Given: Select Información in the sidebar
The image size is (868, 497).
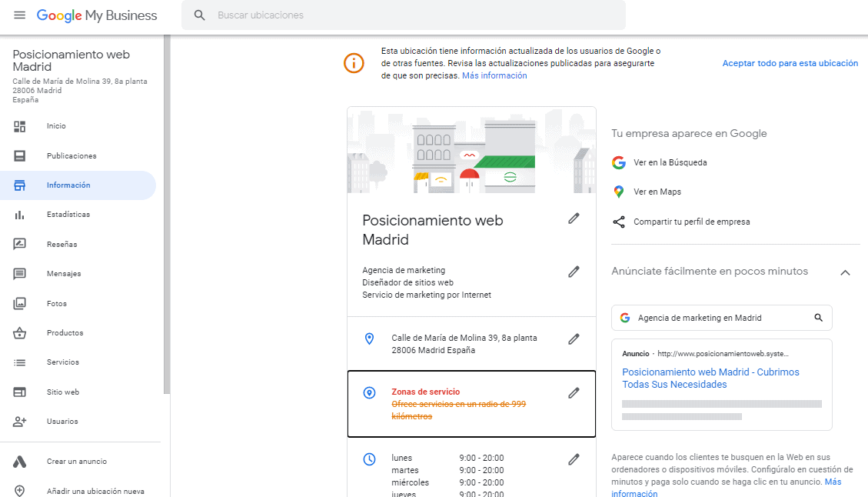Looking at the screenshot, I should pos(78,185).
